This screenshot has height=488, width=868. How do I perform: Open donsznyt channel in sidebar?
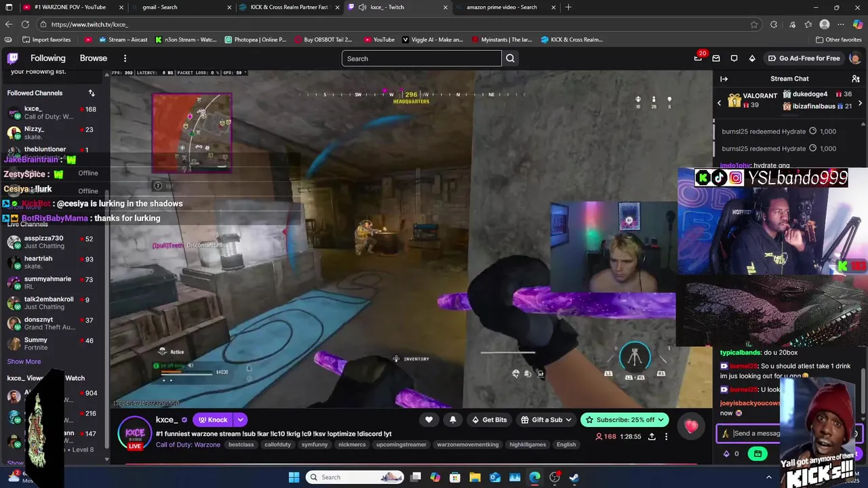(51, 323)
